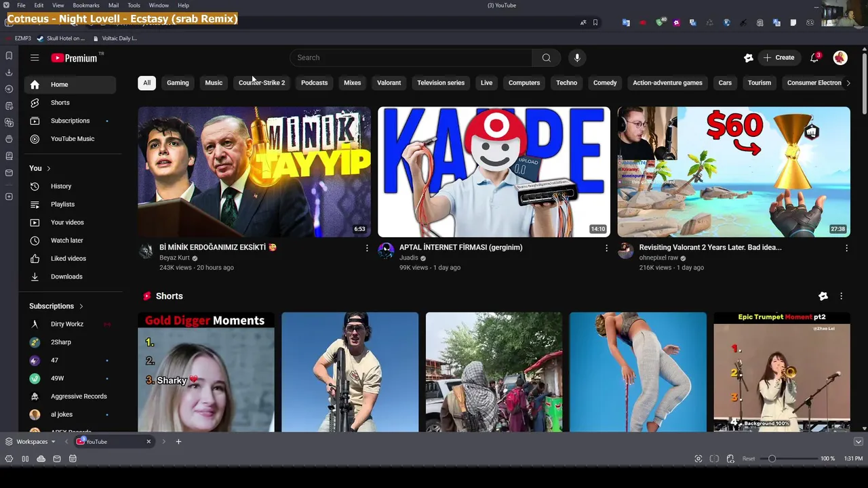868x488 pixels.
Task: Open the Epic Trumpet Moment short
Action: click(782, 372)
